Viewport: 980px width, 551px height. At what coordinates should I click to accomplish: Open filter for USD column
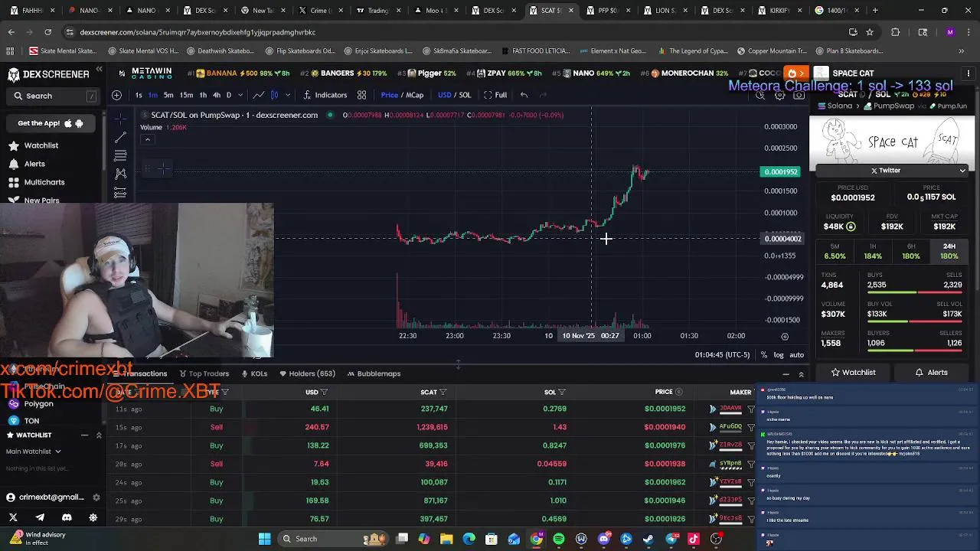click(324, 393)
